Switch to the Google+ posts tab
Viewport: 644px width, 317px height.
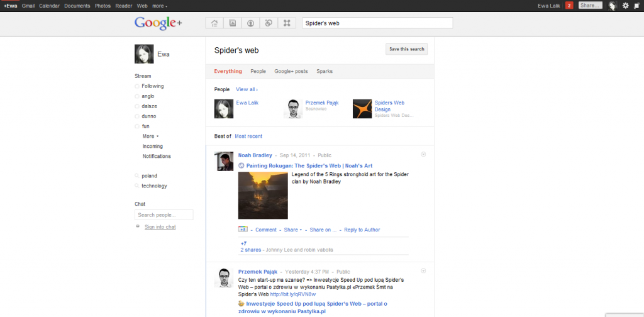tap(291, 72)
